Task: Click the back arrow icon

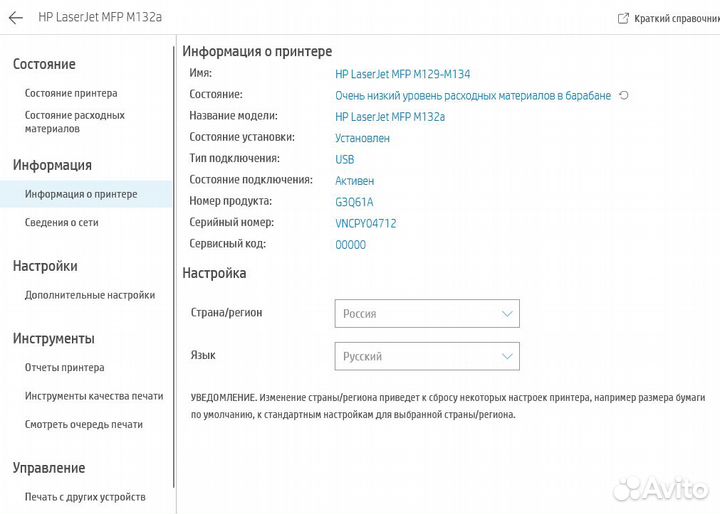Action: (x=15, y=18)
